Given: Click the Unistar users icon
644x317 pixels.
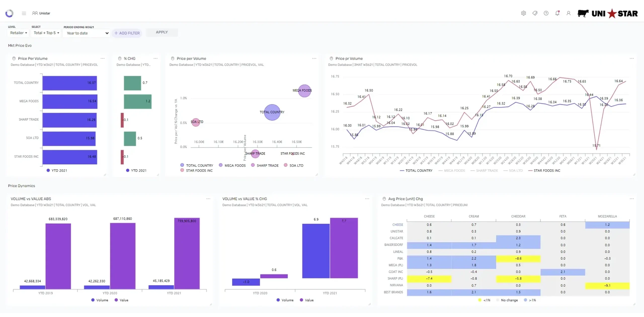Looking at the screenshot, I should tap(35, 13).
